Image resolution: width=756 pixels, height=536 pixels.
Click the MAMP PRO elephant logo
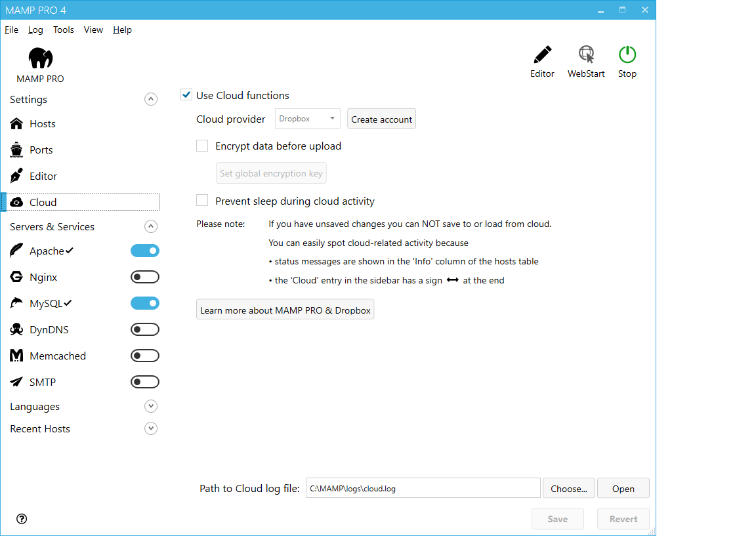(x=41, y=58)
